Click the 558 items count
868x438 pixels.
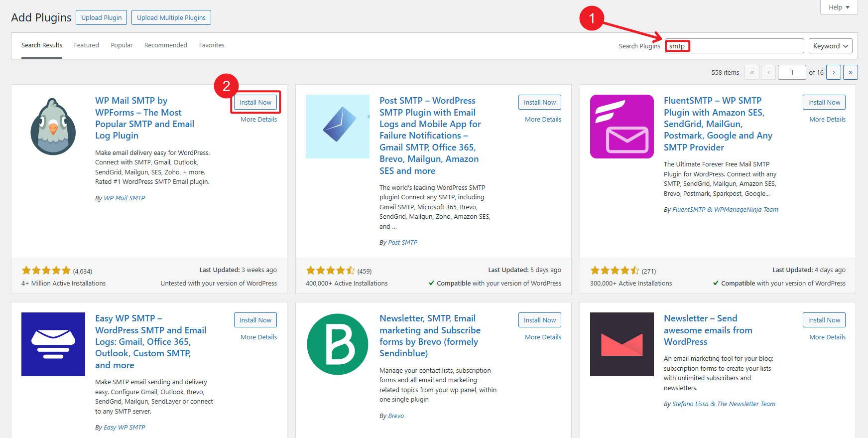725,72
